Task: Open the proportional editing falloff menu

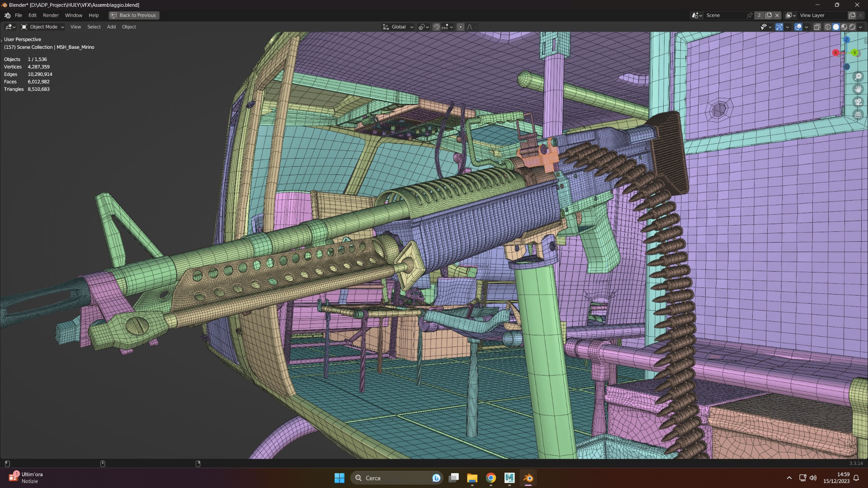Action: pos(472,27)
